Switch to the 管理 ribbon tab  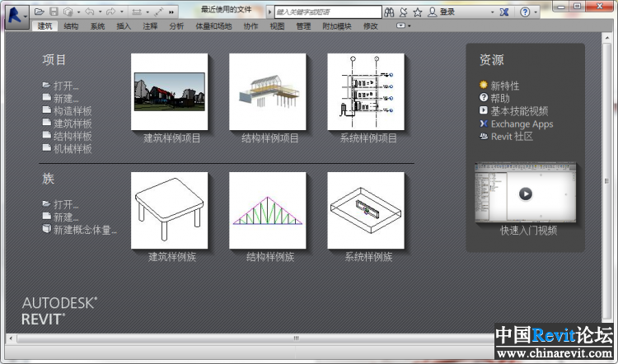[x=303, y=26]
